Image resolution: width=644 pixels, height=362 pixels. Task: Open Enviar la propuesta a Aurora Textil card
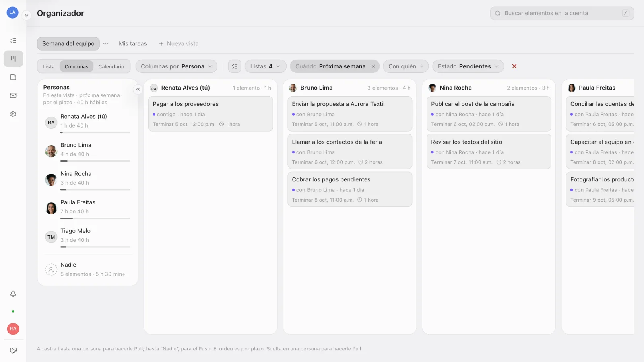(x=350, y=114)
